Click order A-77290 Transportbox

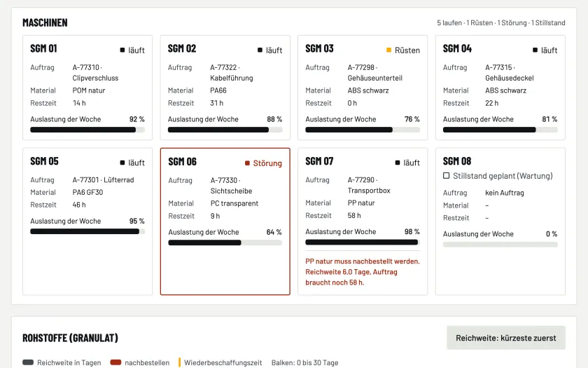pyautogui.click(x=369, y=185)
